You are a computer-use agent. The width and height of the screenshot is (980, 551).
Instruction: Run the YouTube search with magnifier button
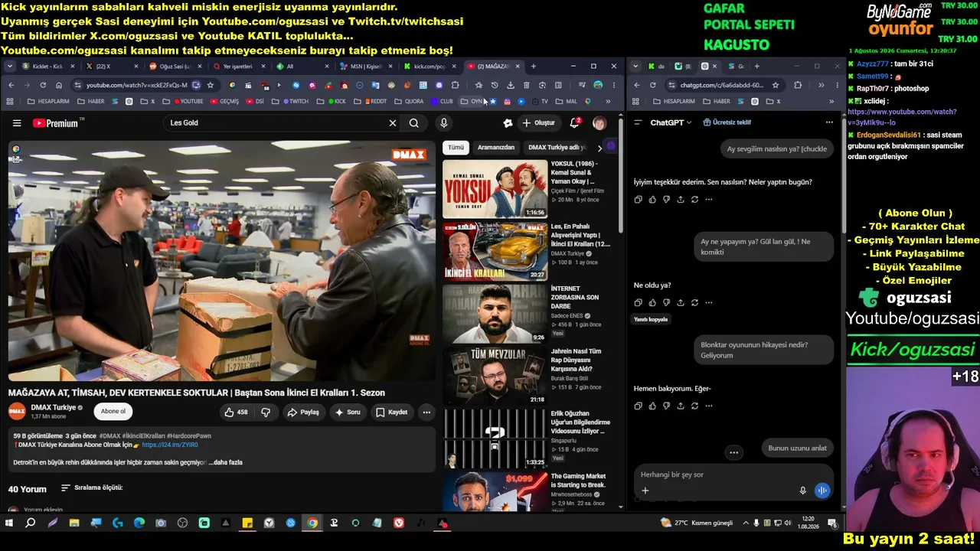pyautogui.click(x=414, y=123)
